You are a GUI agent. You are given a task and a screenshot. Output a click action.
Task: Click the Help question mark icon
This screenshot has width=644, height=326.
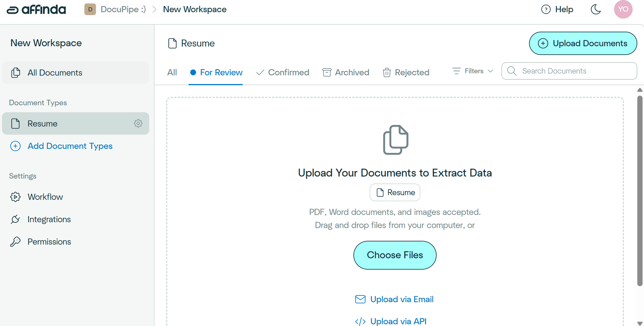(546, 9)
